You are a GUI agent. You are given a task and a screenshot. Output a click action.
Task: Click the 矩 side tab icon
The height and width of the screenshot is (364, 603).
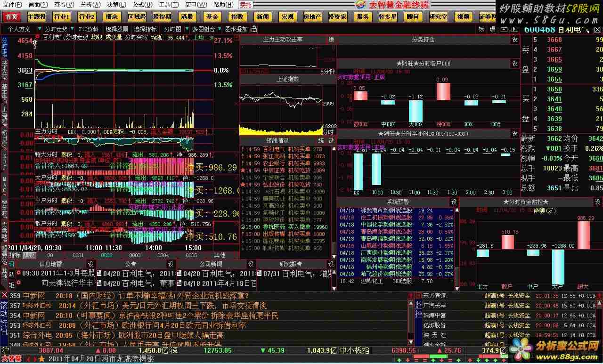click(x=11, y=284)
